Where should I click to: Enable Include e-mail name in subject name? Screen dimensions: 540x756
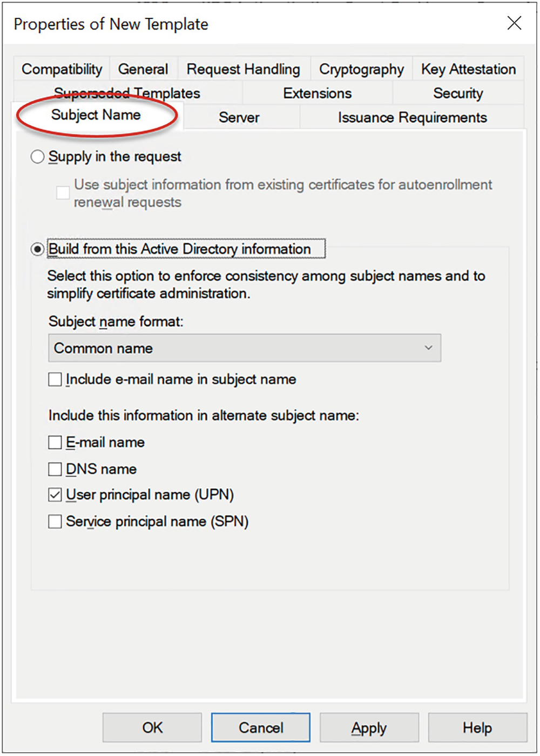(x=55, y=379)
